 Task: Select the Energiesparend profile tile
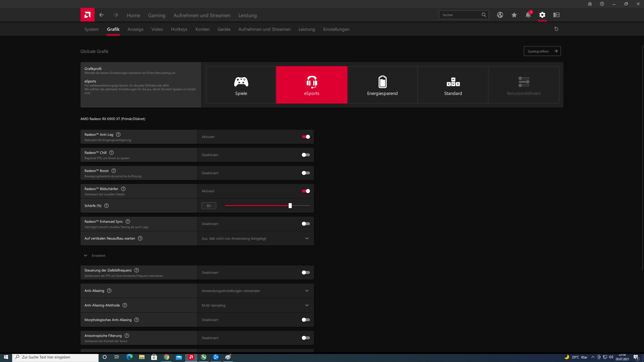pos(382,85)
